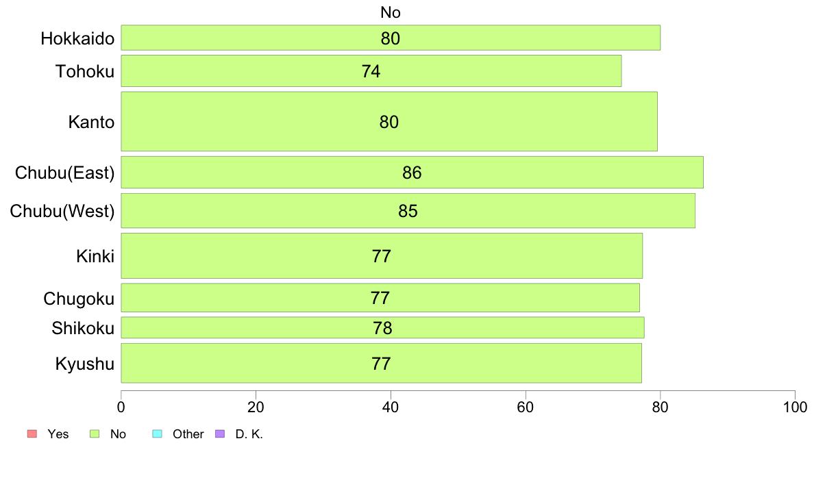This screenshot has height=504, width=814.
Task: Click the 'No' column title
Action: tap(391, 12)
